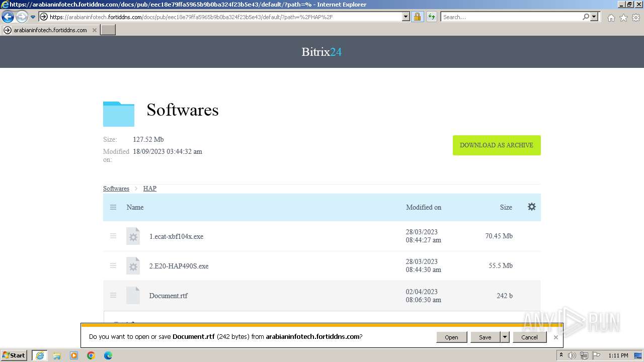Viewport: 644px width, 362px height.
Task: Open the HAP breadcrumb link
Action: tap(150, 189)
